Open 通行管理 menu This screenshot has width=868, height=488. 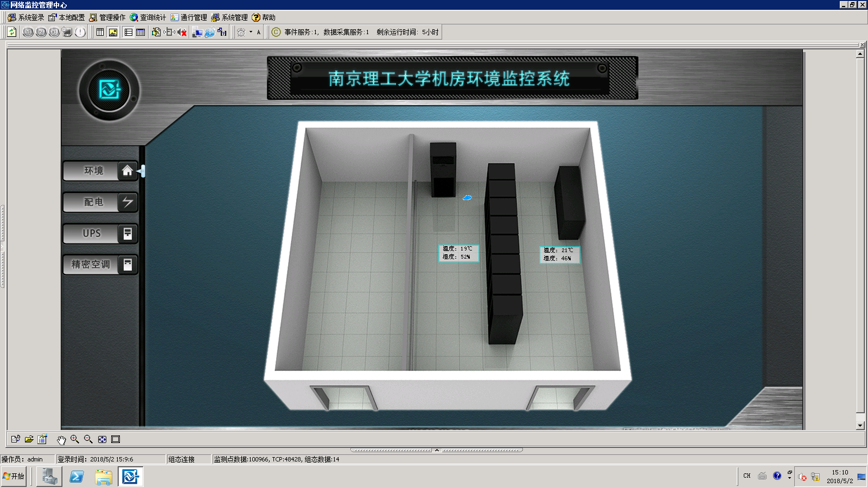[x=189, y=17]
